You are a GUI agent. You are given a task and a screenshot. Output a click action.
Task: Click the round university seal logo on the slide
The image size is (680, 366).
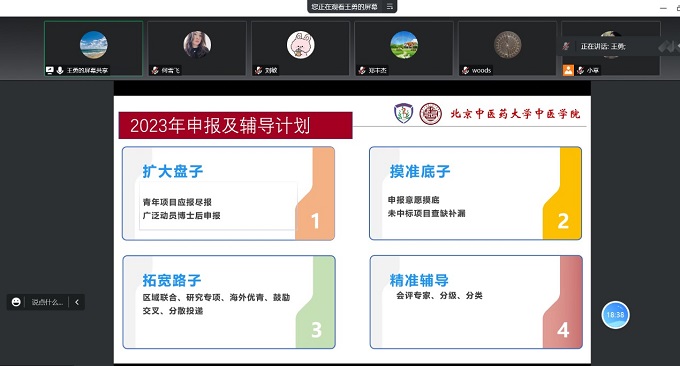[x=430, y=114]
